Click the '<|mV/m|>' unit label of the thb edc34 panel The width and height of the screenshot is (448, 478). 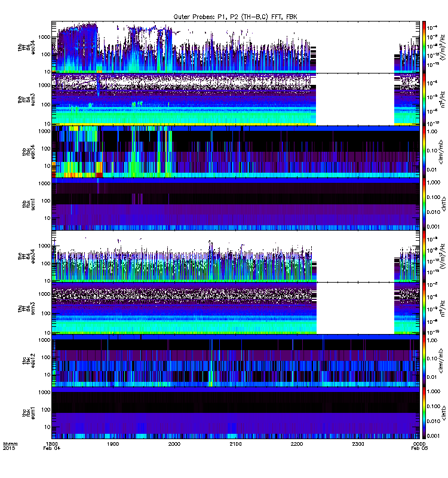441,152
